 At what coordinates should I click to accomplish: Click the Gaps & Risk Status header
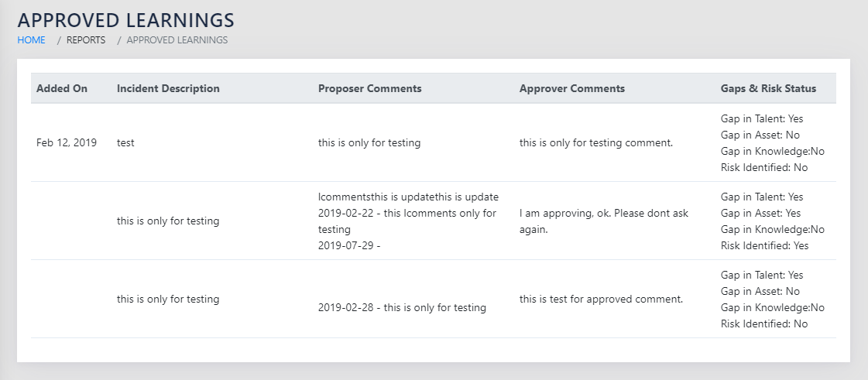pyautogui.click(x=768, y=88)
